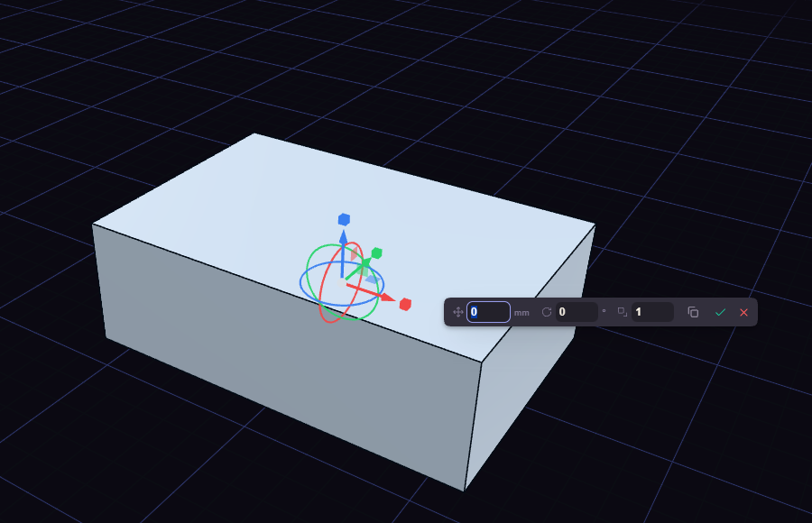812x523 pixels.
Task: Focus the rotation angle input field
Action: click(x=577, y=312)
